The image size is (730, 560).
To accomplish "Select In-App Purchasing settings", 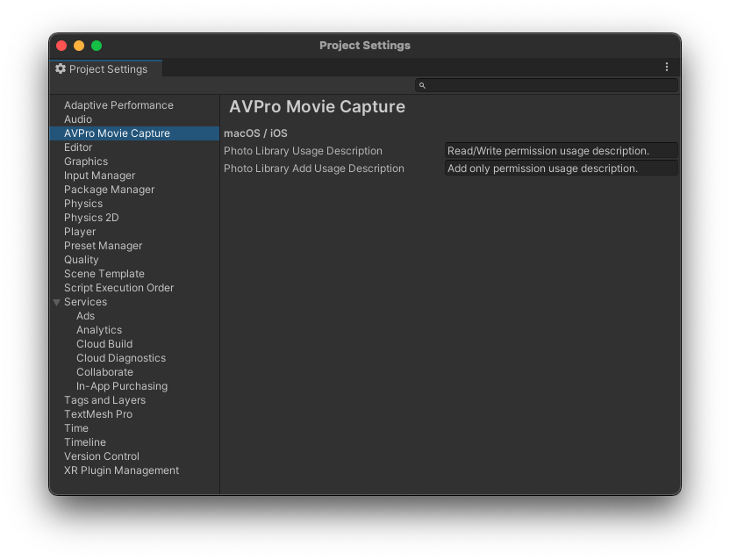I will (122, 386).
